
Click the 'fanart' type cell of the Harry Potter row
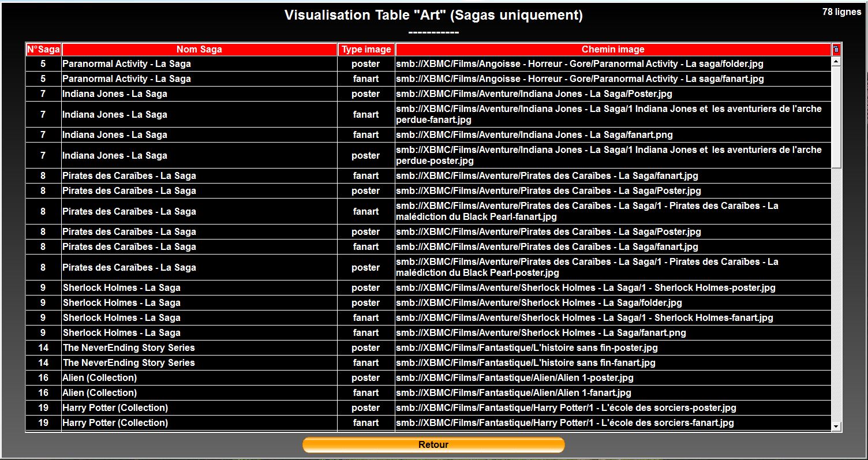click(x=366, y=423)
